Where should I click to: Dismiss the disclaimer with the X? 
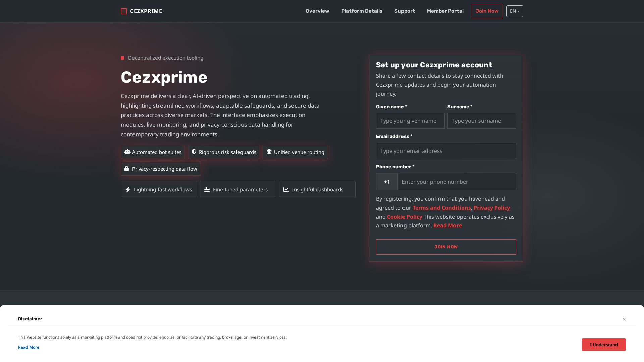click(x=624, y=319)
